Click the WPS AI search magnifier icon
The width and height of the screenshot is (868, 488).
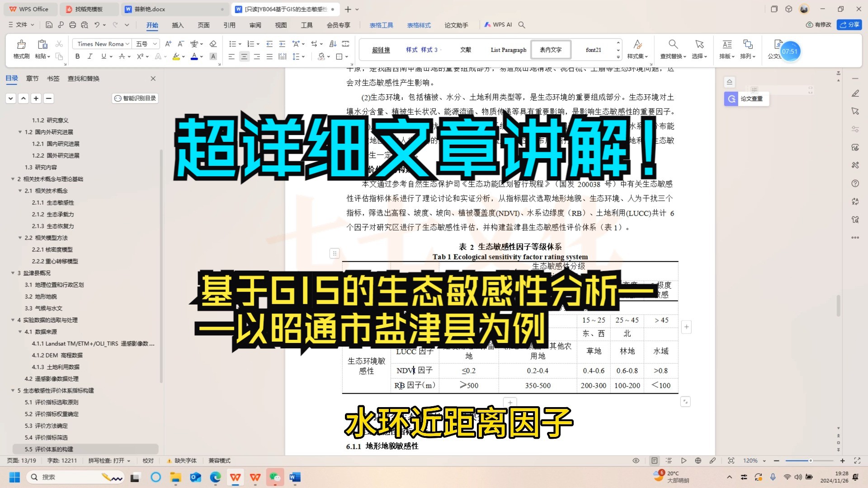pyautogui.click(x=522, y=25)
